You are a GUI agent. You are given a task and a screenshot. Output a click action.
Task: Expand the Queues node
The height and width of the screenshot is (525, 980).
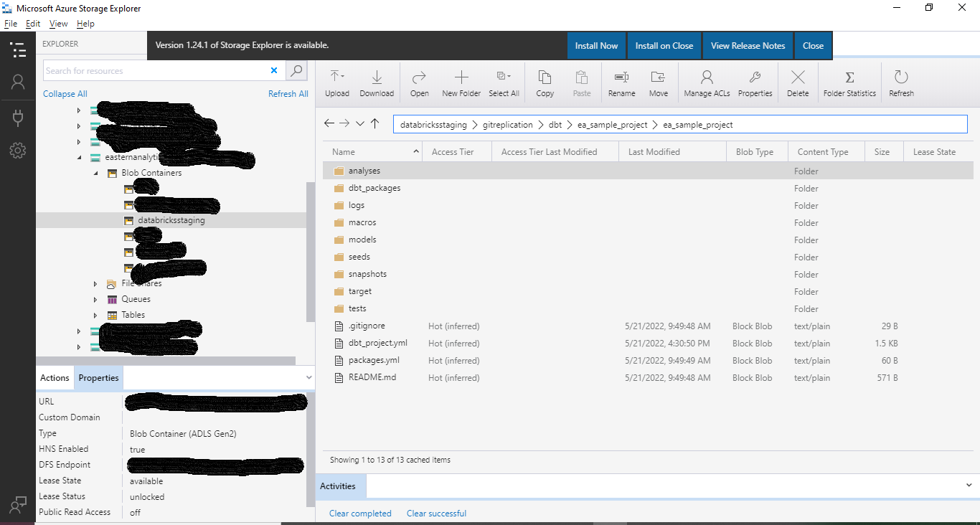95,299
